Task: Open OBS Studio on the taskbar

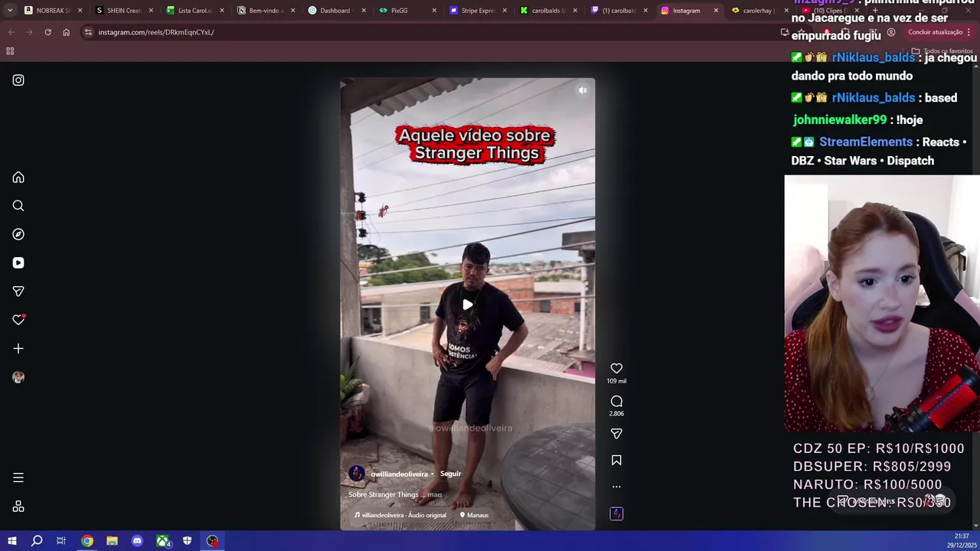Action: coord(212,541)
